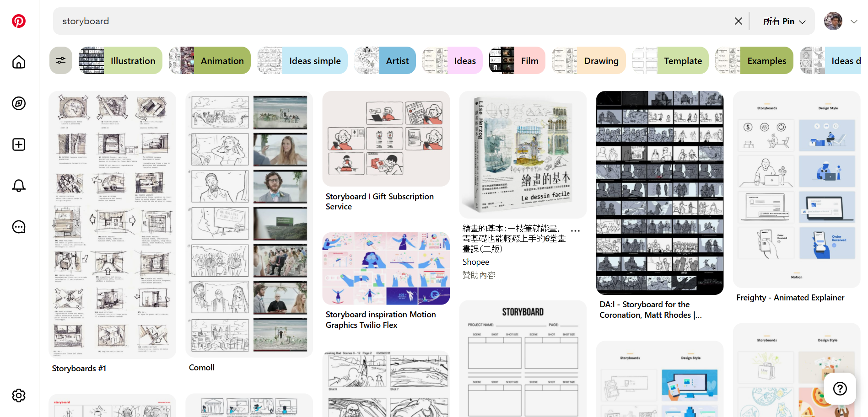Click the Pinterest logo icon
The height and width of the screenshot is (417, 868).
point(19,21)
